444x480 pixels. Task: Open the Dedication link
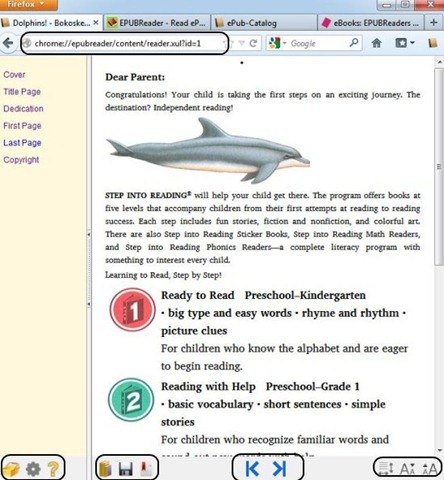(x=23, y=109)
